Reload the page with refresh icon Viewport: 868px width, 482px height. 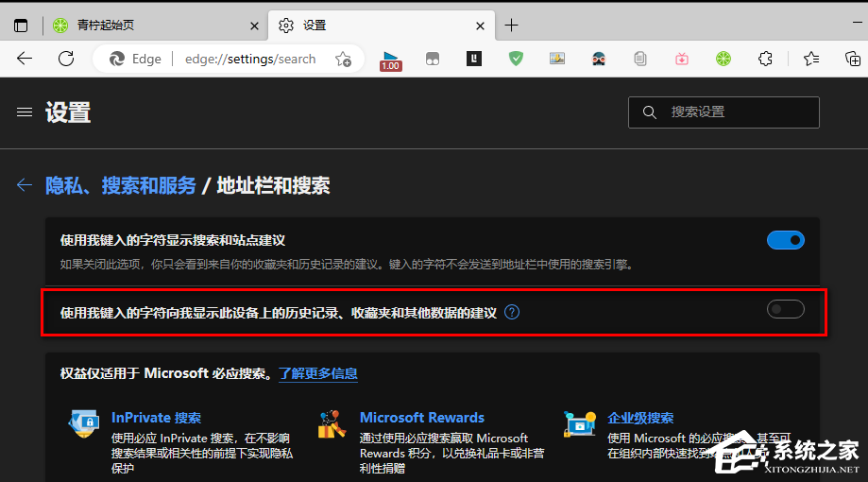[x=66, y=59]
